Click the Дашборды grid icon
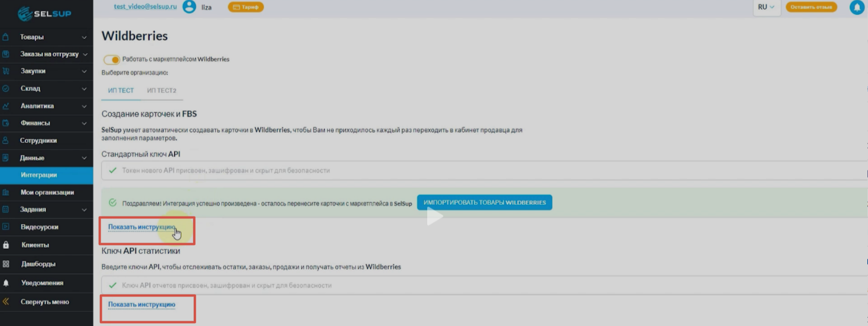This screenshot has height=326, width=868. 6,264
